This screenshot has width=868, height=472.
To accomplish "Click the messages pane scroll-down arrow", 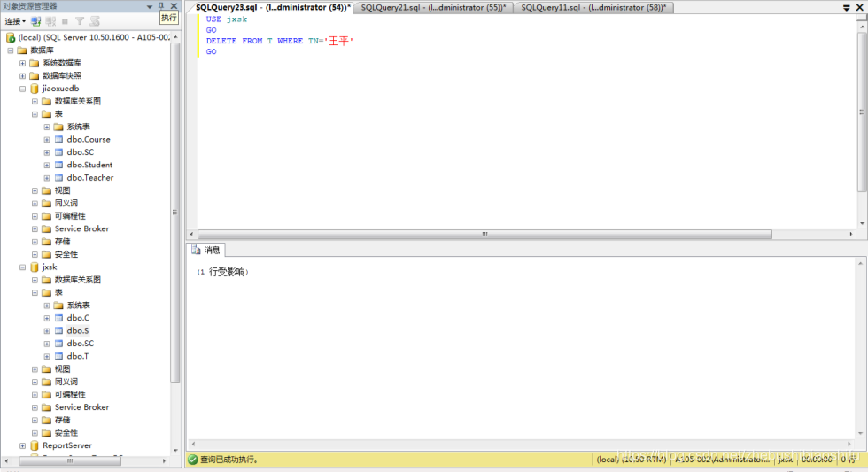I will pos(860,433).
